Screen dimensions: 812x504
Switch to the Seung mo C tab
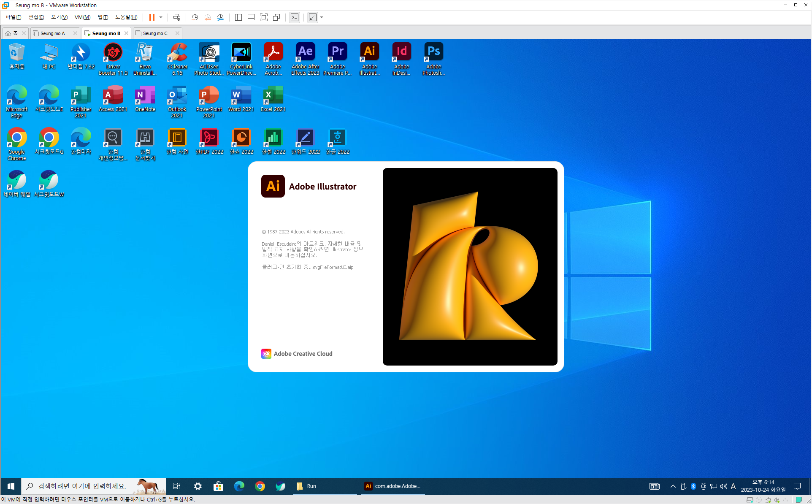(x=155, y=33)
